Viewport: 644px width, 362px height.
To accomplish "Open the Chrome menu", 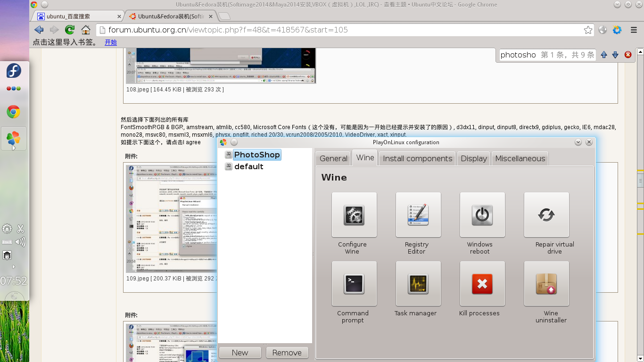I will click(x=634, y=30).
